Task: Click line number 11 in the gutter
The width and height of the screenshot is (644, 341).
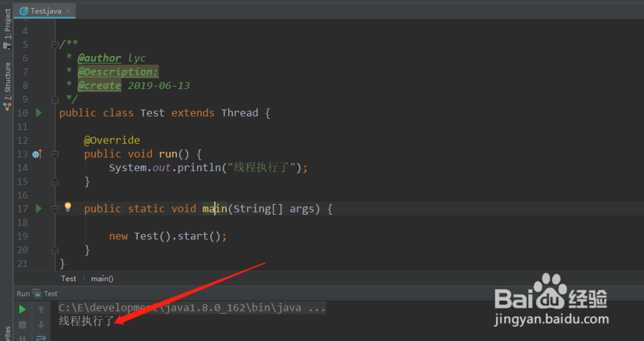Action: tap(23, 127)
